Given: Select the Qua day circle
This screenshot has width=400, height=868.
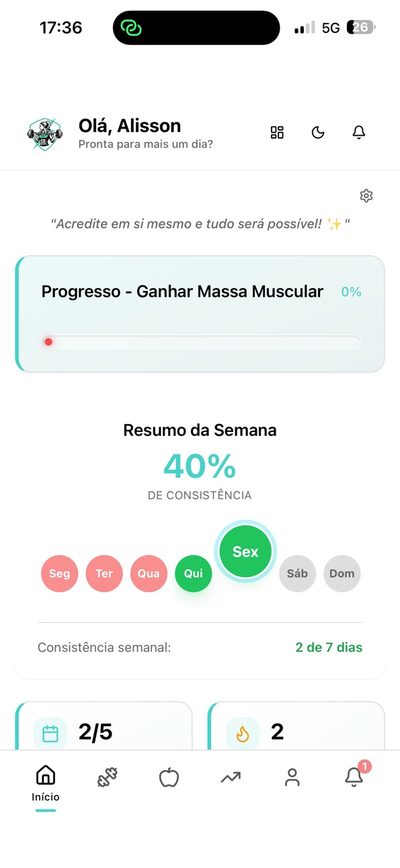Looking at the screenshot, I should tap(149, 573).
